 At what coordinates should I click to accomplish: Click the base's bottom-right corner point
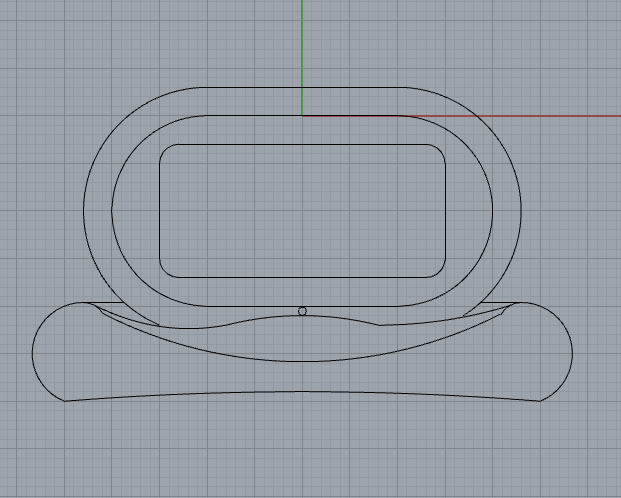tap(539, 401)
